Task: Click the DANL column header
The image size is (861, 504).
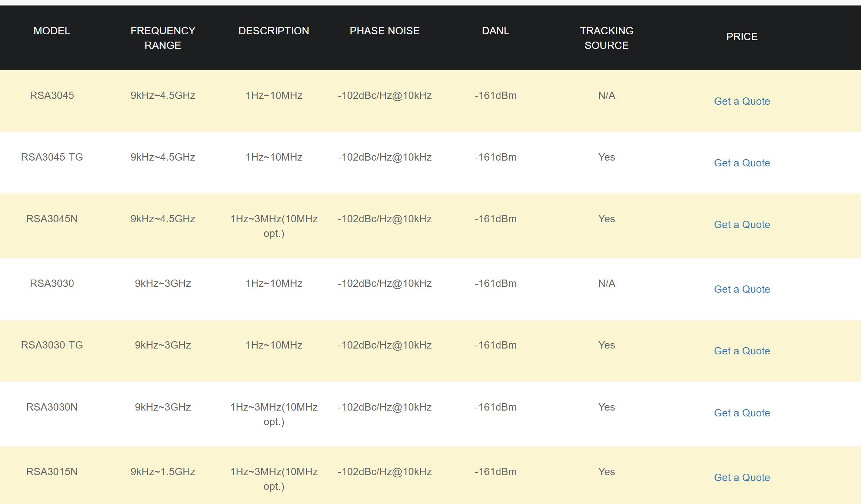Action: [x=496, y=31]
